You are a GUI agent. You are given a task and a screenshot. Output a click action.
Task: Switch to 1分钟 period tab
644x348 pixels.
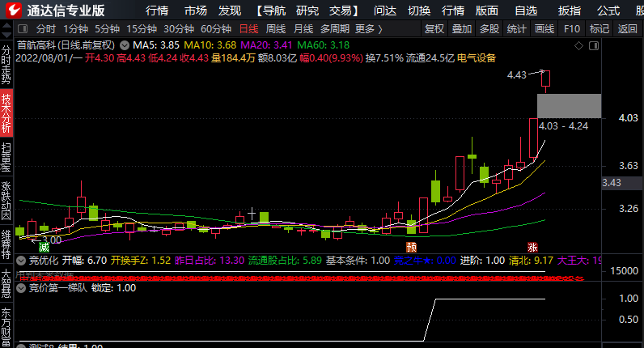pos(75,29)
